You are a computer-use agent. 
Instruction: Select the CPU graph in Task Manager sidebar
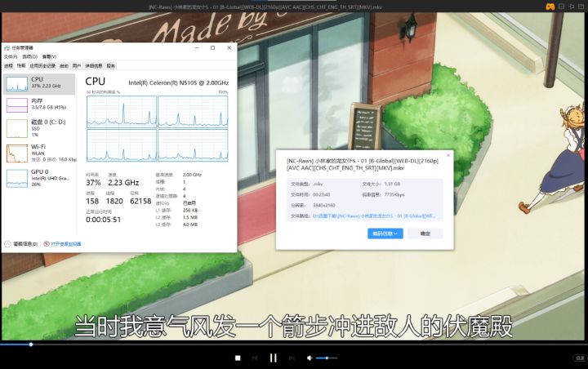(39, 84)
